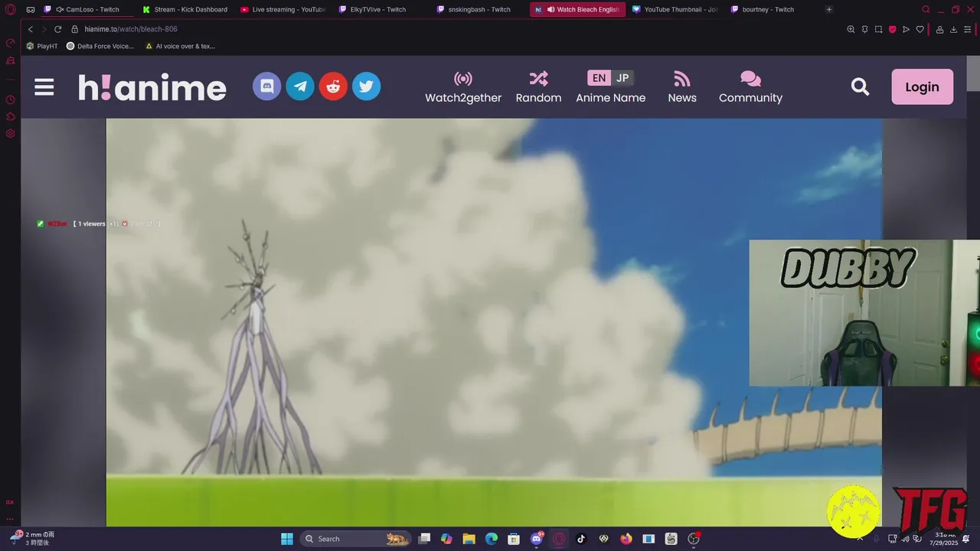Switch to CamLoso - Twitch tab
Image resolution: width=980 pixels, height=551 pixels.
[x=87, y=9]
